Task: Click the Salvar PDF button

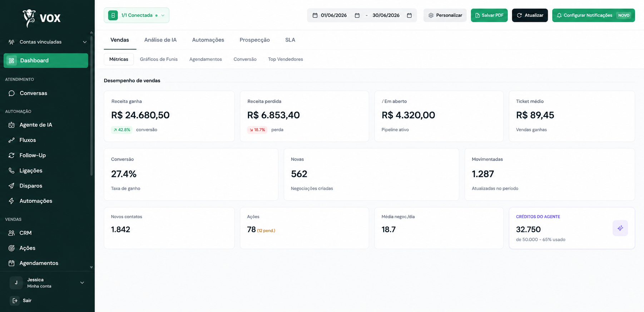Action: [489, 15]
